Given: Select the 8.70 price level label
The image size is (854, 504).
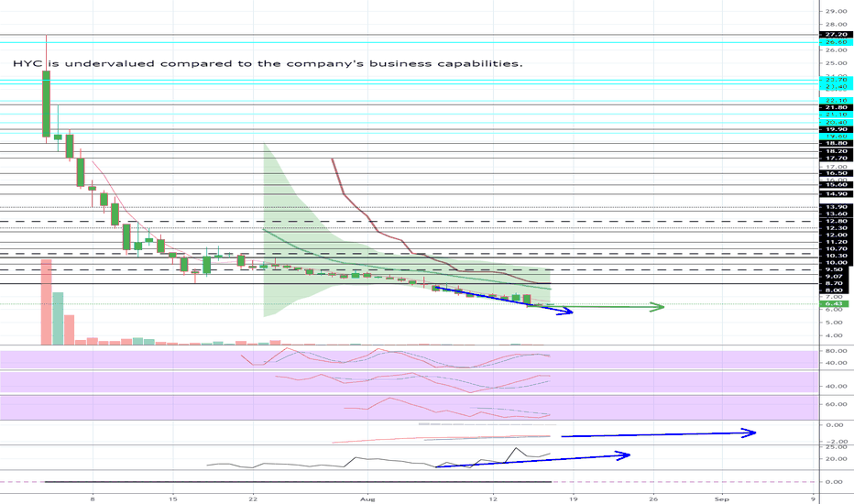Looking at the screenshot, I should coord(836,283).
